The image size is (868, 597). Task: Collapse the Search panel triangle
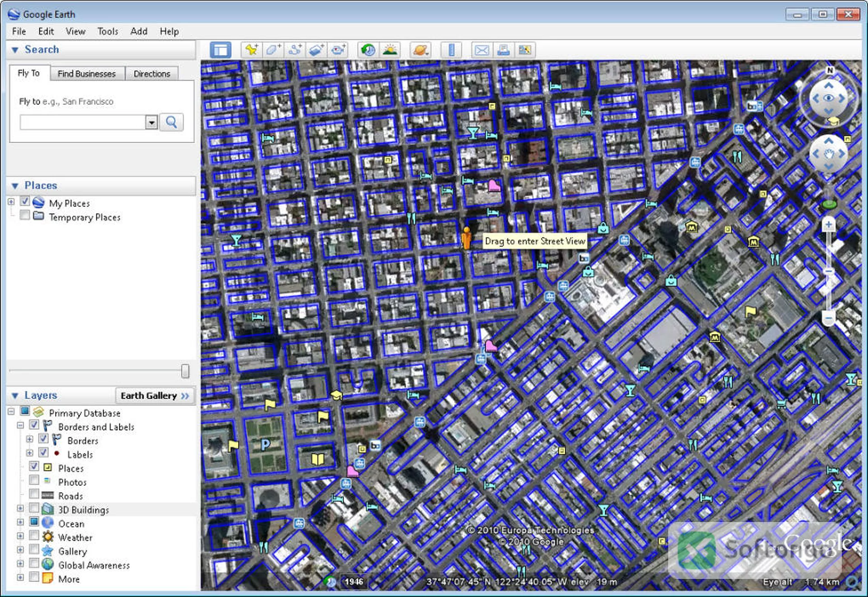(x=15, y=50)
